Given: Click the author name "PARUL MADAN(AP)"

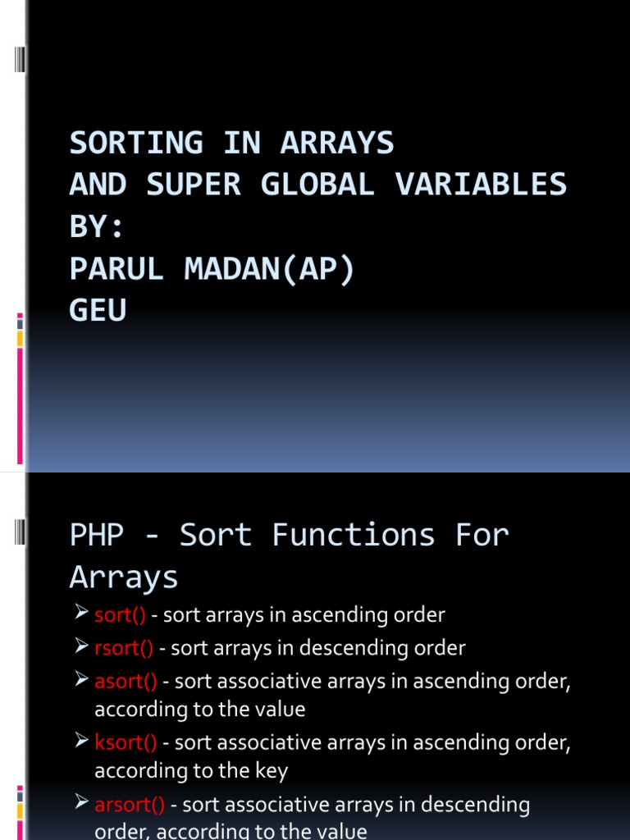Looking at the screenshot, I should click(x=212, y=269).
